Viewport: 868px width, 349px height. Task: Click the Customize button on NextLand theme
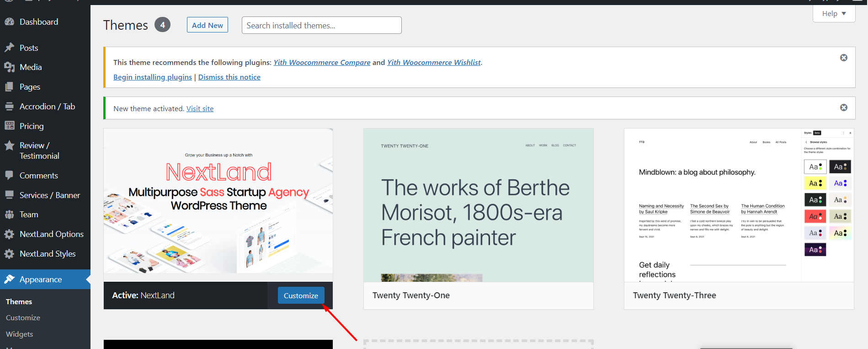301,295
